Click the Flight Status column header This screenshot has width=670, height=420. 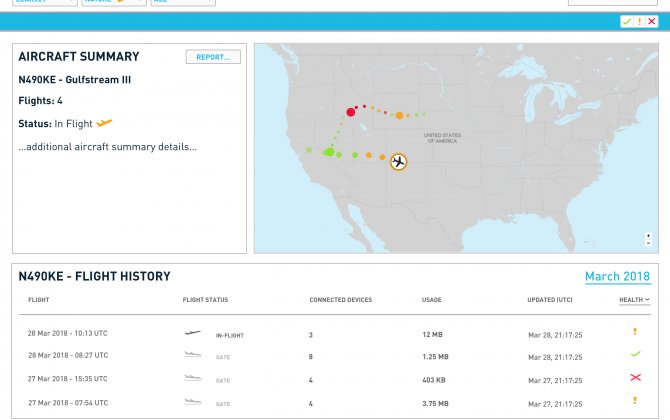point(205,300)
